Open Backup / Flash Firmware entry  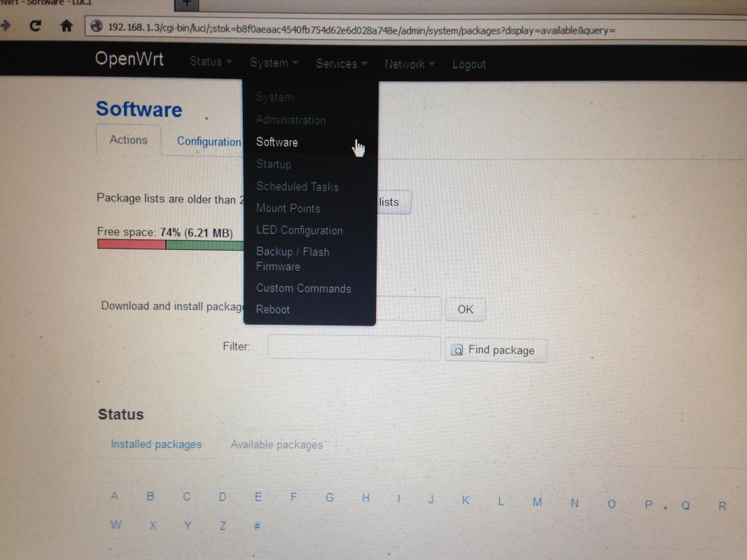293,258
